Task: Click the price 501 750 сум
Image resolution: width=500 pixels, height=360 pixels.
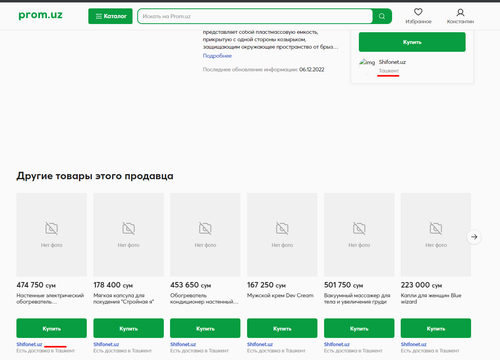Action: point(344,285)
